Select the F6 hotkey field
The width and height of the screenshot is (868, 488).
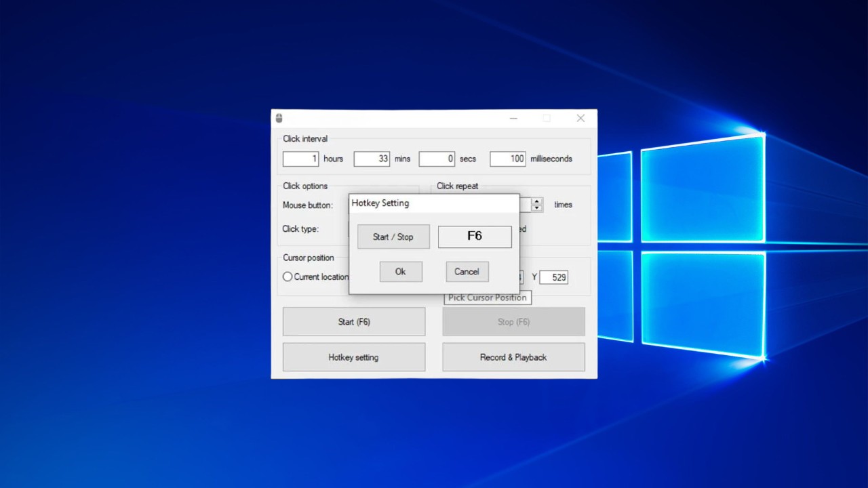(x=475, y=237)
